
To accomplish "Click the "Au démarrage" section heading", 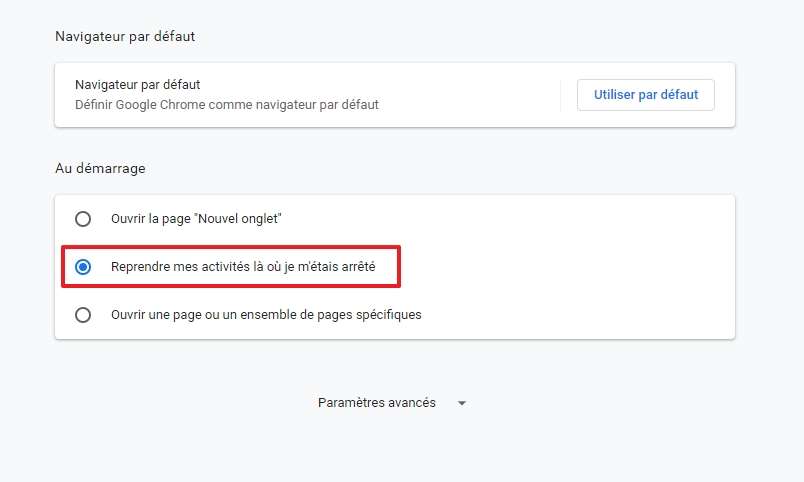I will point(100,168).
